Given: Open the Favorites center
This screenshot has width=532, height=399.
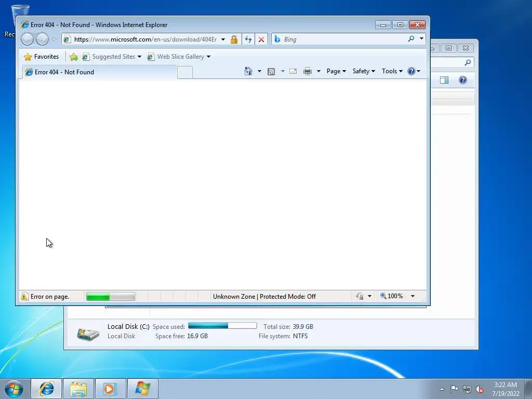Looking at the screenshot, I should click(42, 57).
